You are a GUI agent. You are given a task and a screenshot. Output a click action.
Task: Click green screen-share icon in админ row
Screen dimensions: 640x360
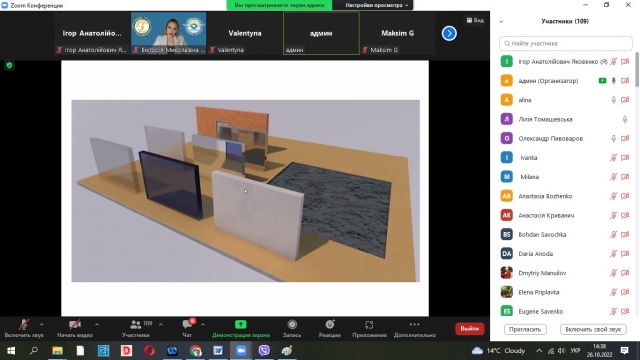tap(602, 81)
